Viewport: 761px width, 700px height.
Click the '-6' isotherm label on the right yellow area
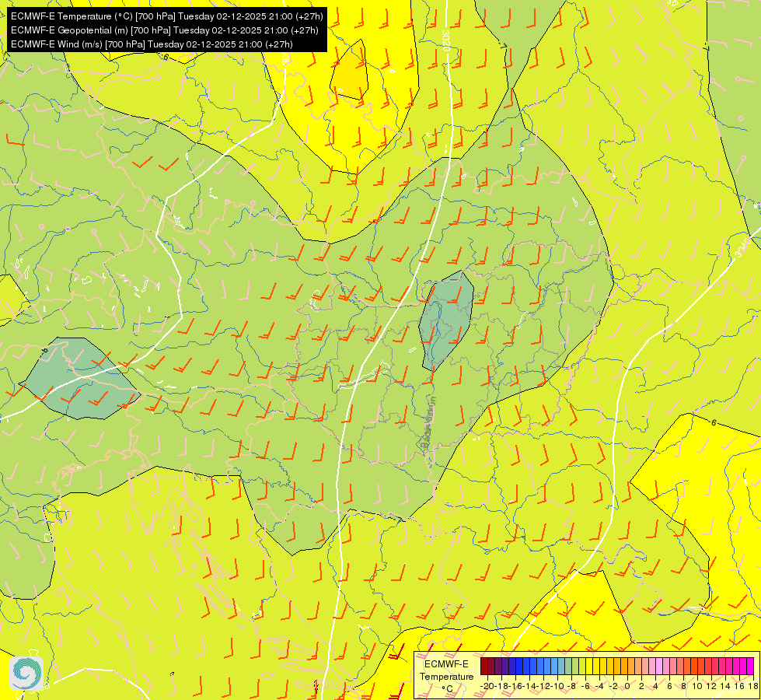(713, 422)
